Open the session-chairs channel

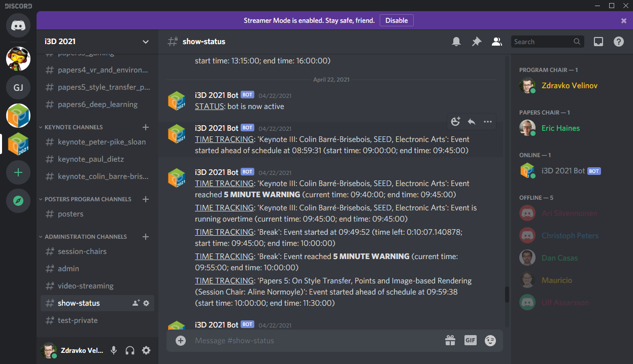(82, 251)
